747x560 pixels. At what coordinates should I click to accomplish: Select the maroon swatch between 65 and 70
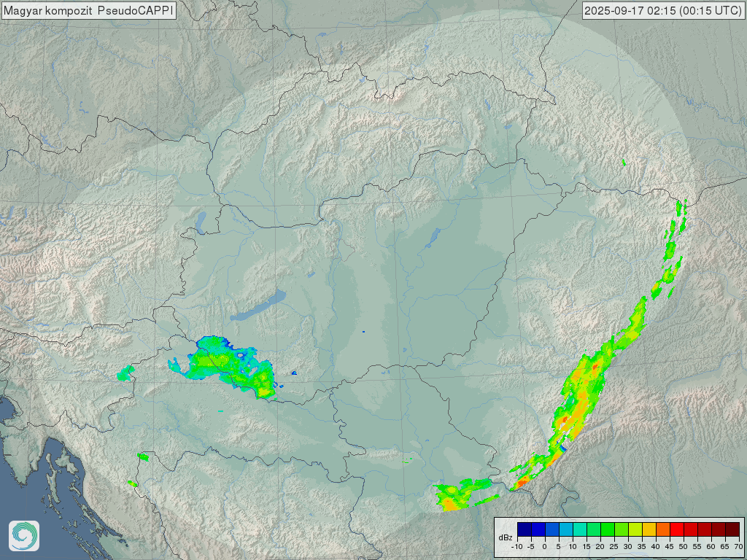tap(732, 529)
